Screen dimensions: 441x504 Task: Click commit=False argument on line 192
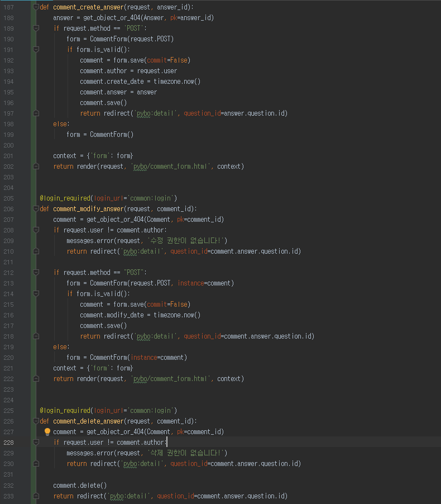point(167,60)
